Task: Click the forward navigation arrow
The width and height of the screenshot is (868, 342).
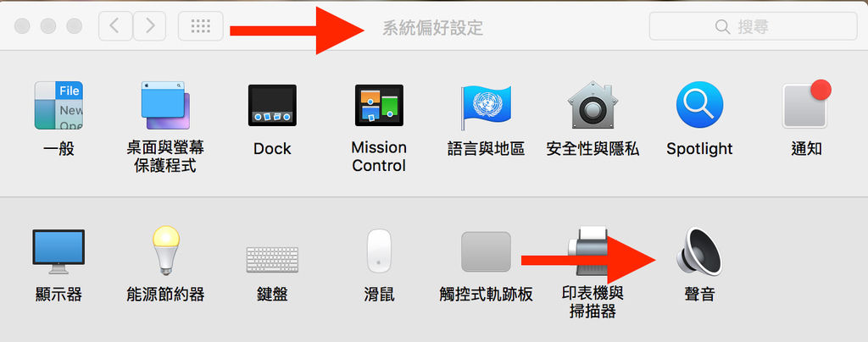Action: (149, 26)
